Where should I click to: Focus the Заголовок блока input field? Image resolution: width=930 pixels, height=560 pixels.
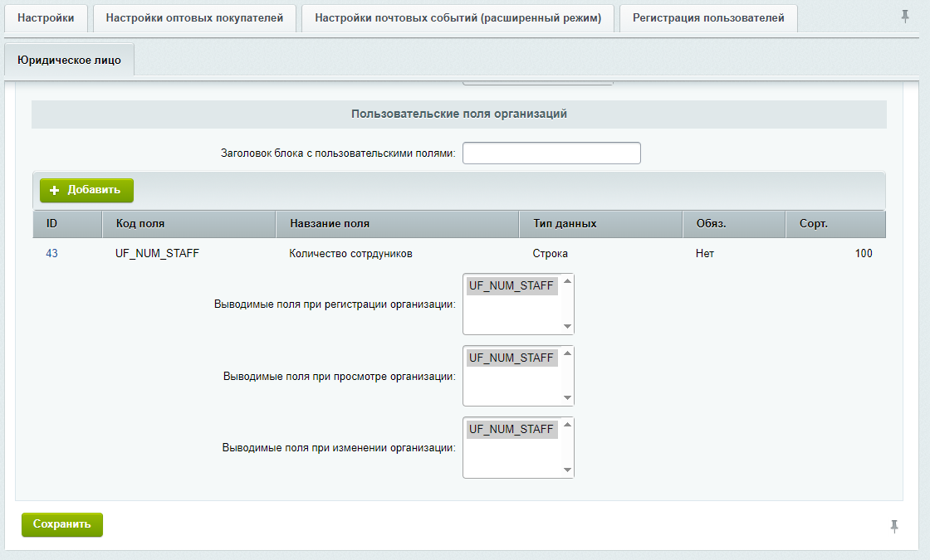[x=551, y=153]
